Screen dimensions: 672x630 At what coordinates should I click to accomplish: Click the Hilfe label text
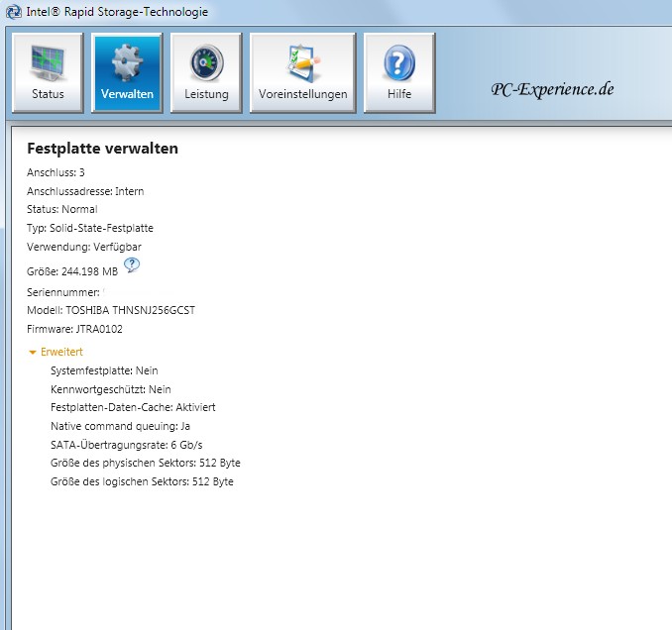398,95
